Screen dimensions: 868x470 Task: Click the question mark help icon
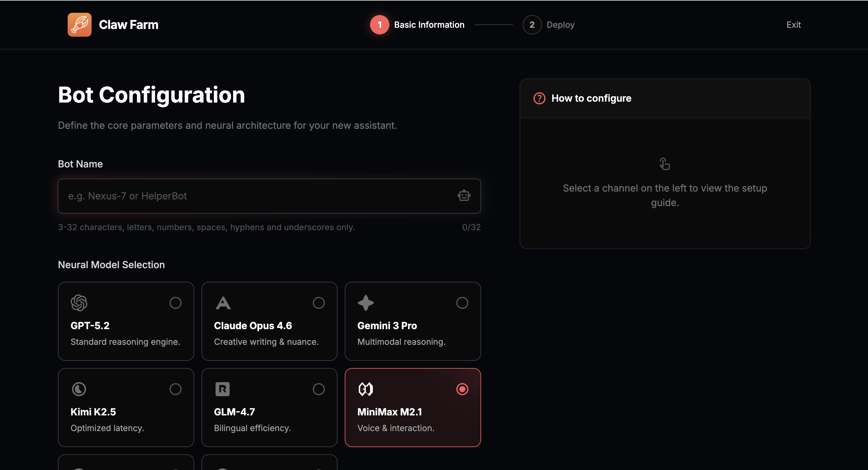point(539,98)
